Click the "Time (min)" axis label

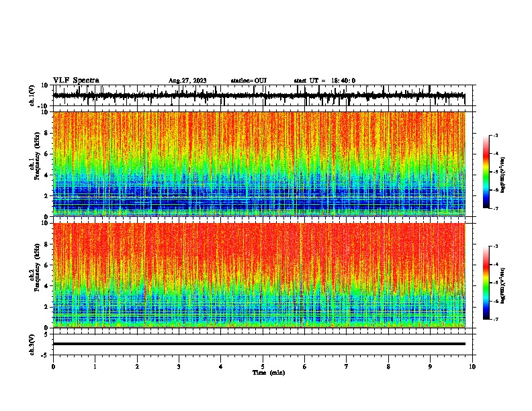tap(269, 373)
